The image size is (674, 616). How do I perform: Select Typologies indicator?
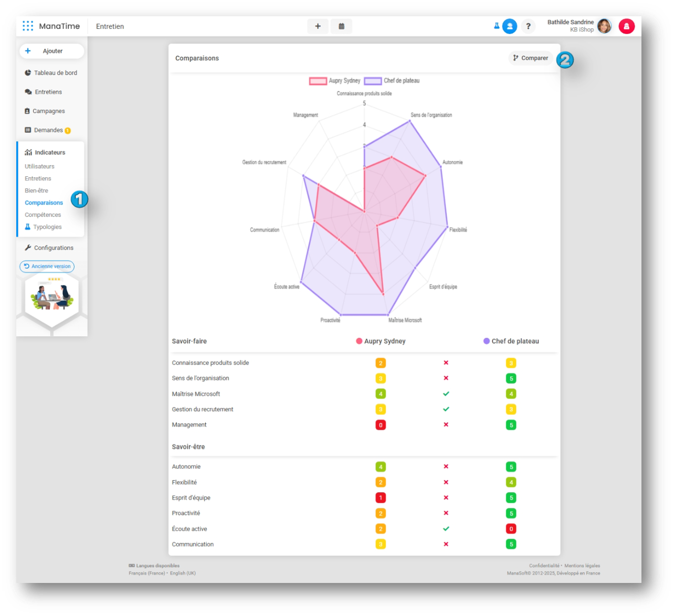tap(43, 227)
